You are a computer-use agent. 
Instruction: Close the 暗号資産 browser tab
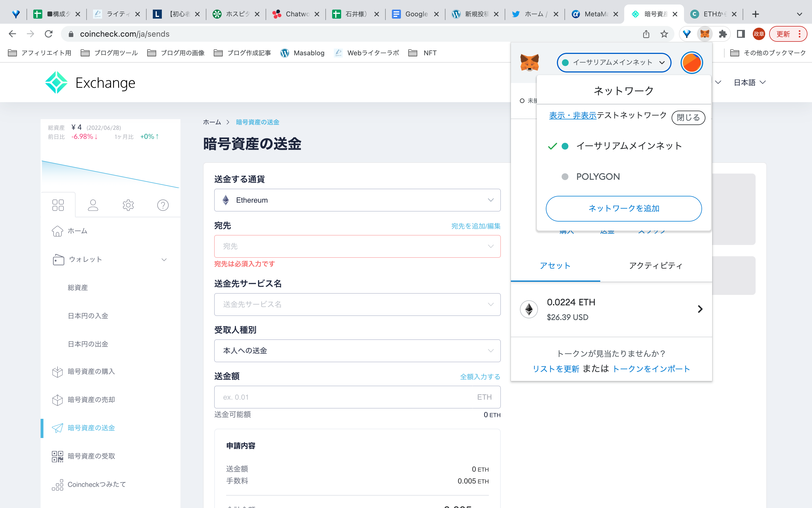(675, 14)
